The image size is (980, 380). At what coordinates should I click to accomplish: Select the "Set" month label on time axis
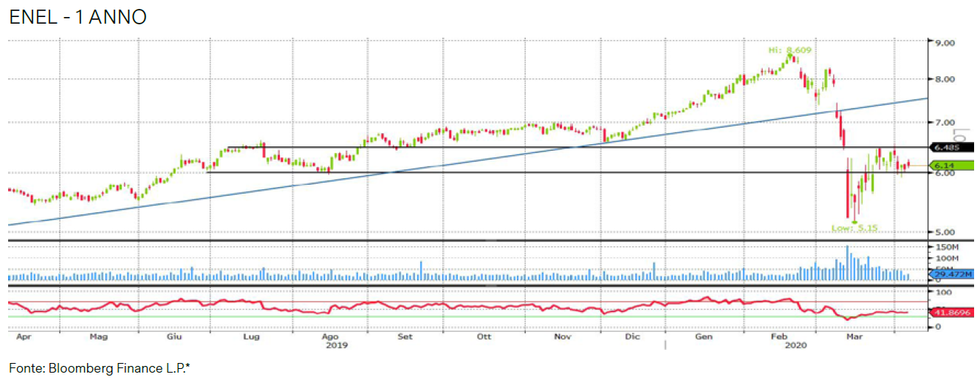(405, 337)
